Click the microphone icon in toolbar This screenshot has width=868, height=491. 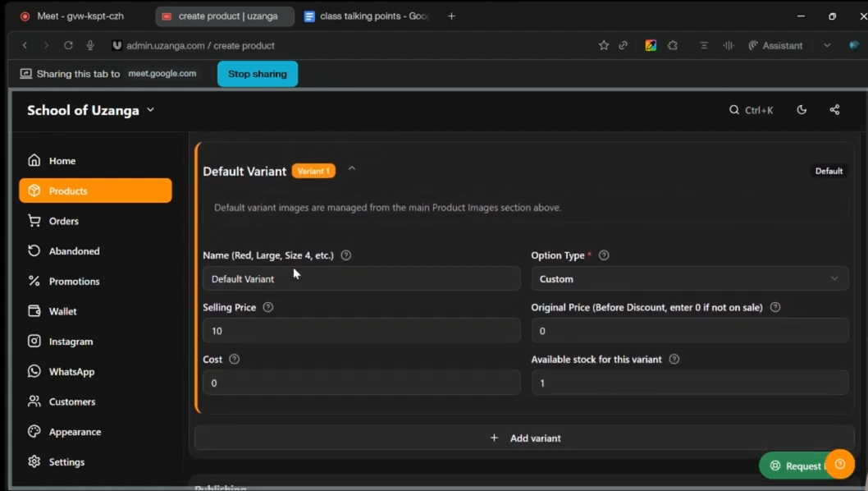pos(90,45)
